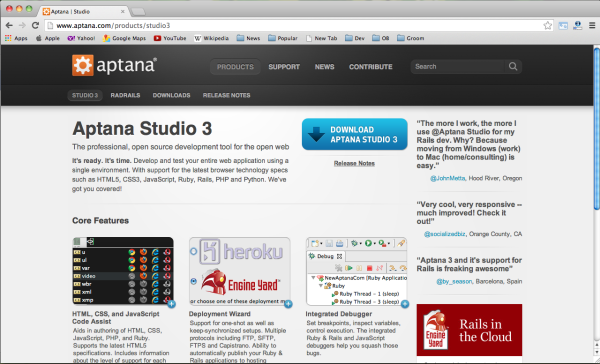Click the site Search input field
The image size is (600, 364).
[459, 67]
